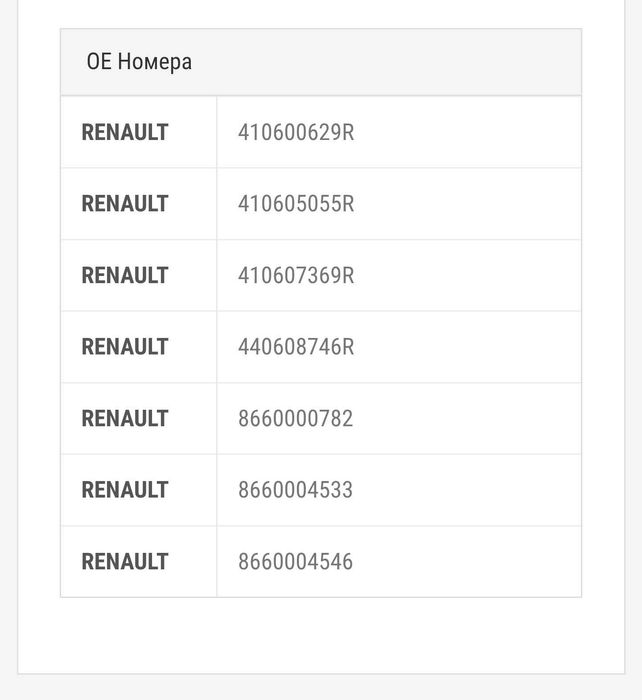Select OE number 410607369R
Image resolution: width=642 pixels, height=700 pixels.
click(x=296, y=275)
